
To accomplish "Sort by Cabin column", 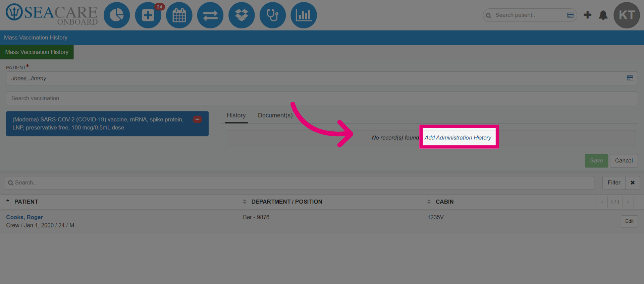I will [x=429, y=202].
